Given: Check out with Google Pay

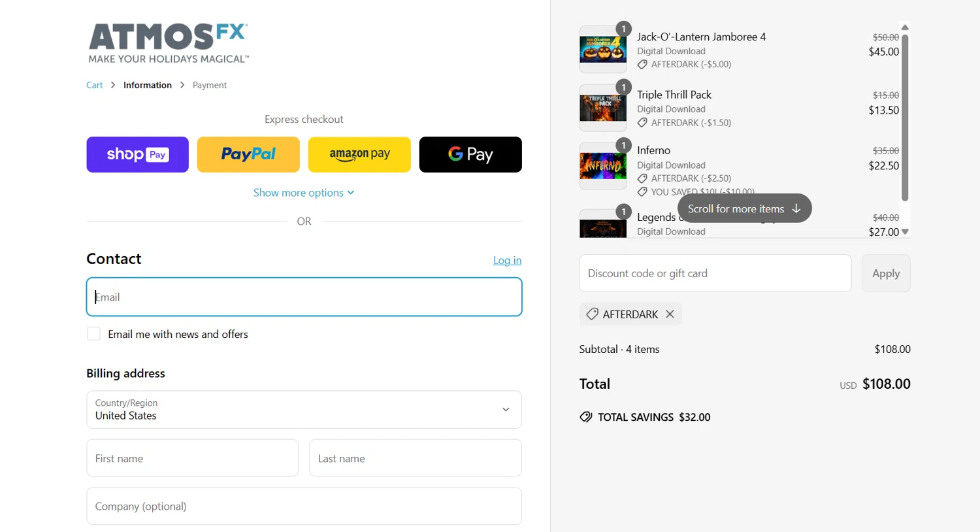Looking at the screenshot, I should click(x=470, y=154).
